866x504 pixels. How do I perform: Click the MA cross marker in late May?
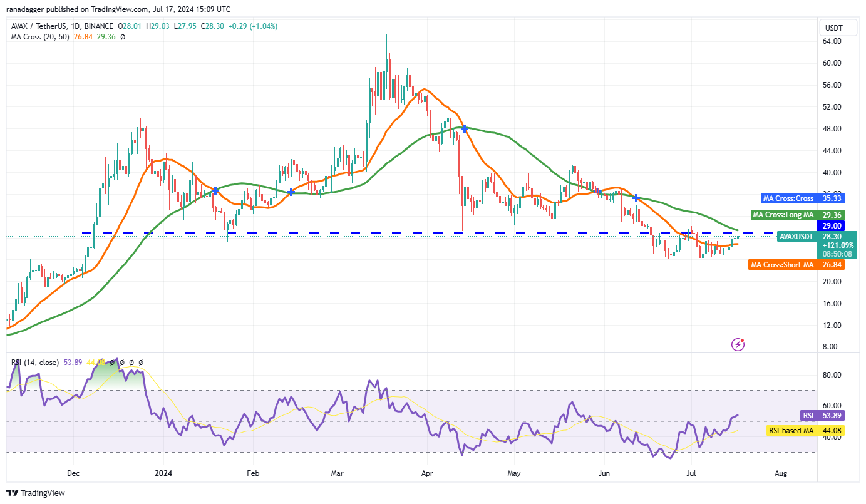[x=597, y=190]
